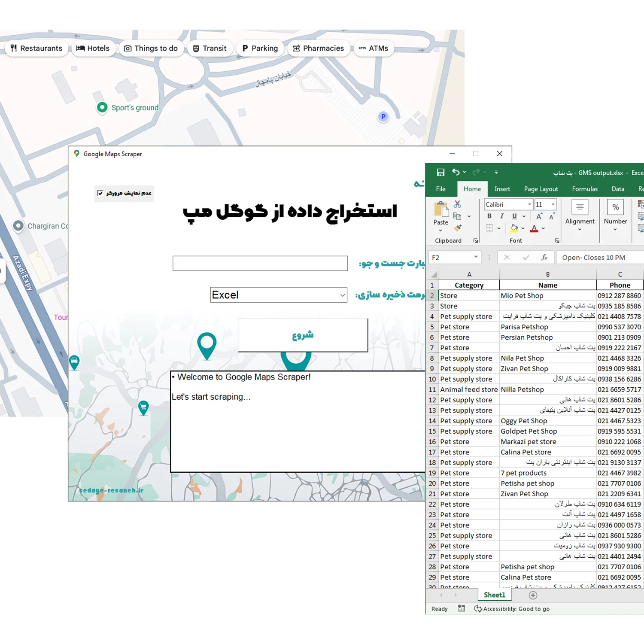
Task: Apply cell borders with the Borders icon
Action: (x=489, y=228)
